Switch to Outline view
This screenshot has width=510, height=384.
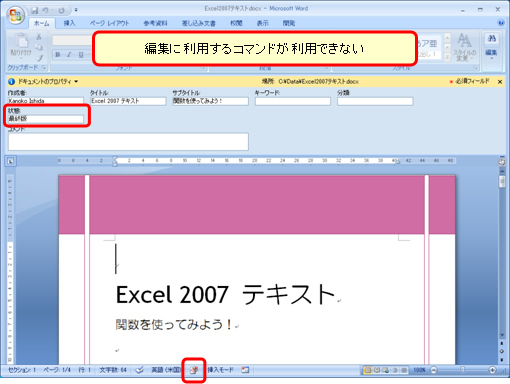395,370
